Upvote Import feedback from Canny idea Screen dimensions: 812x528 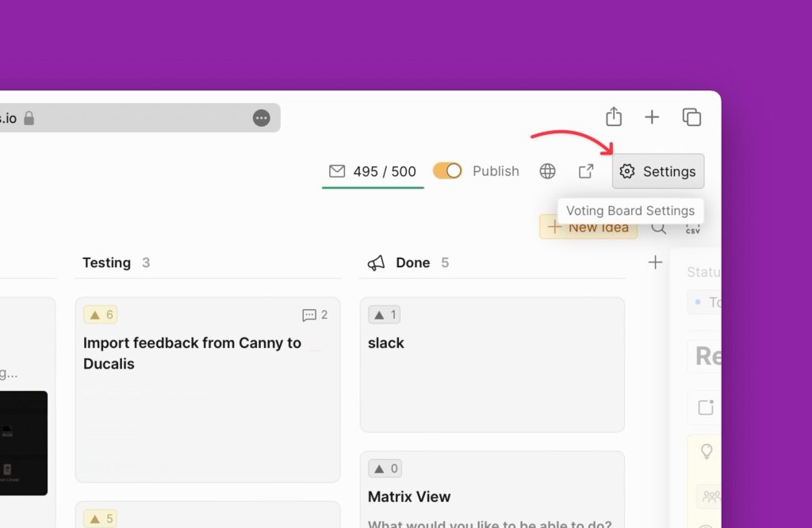(x=101, y=315)
